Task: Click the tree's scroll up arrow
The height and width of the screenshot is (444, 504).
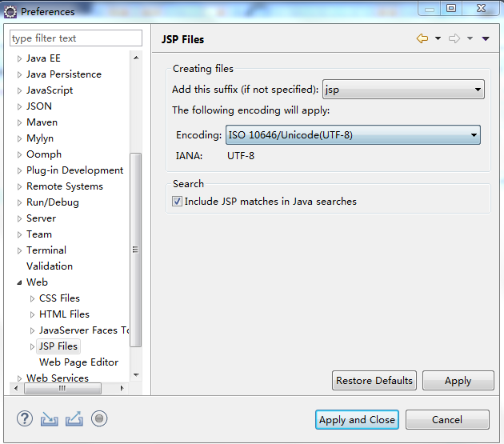Action: click(136, 58)
